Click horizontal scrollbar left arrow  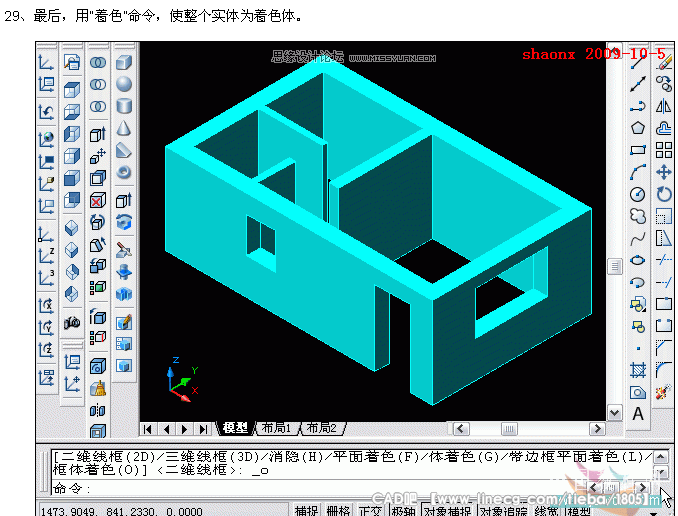[x=461, y=428]
